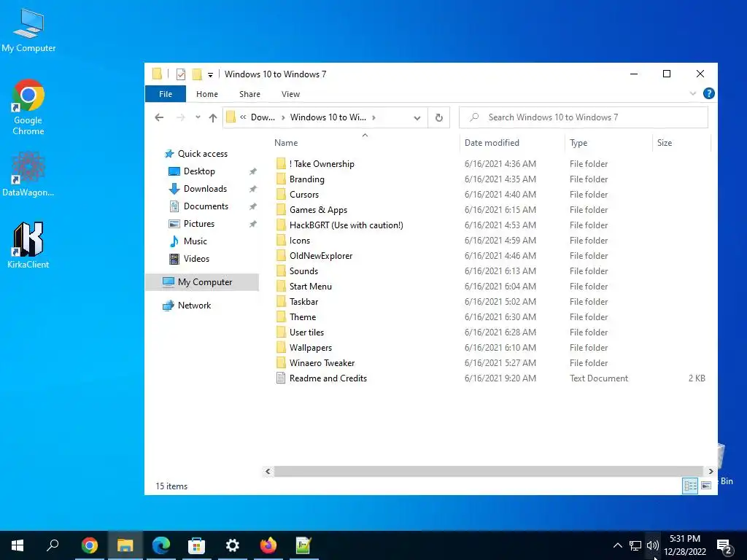
Task: Expand the address bar history dropdown
Action: tap(417, 117)
